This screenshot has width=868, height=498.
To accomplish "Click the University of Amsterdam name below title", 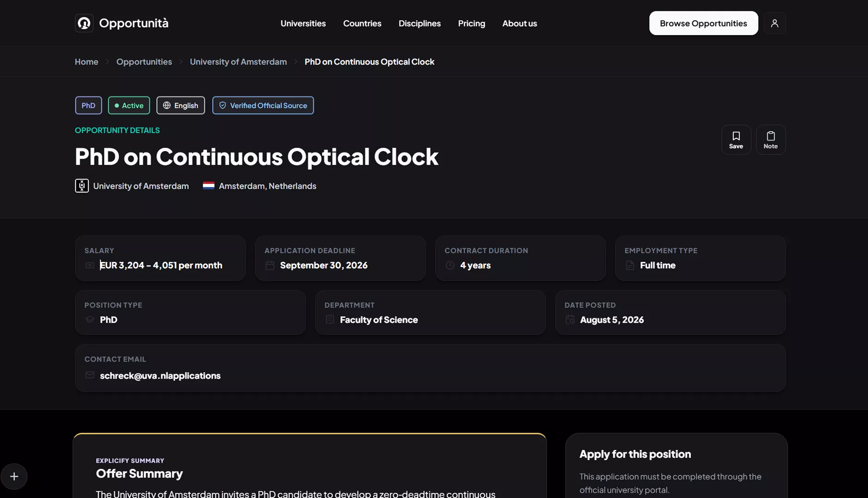I will pos(141,186).
